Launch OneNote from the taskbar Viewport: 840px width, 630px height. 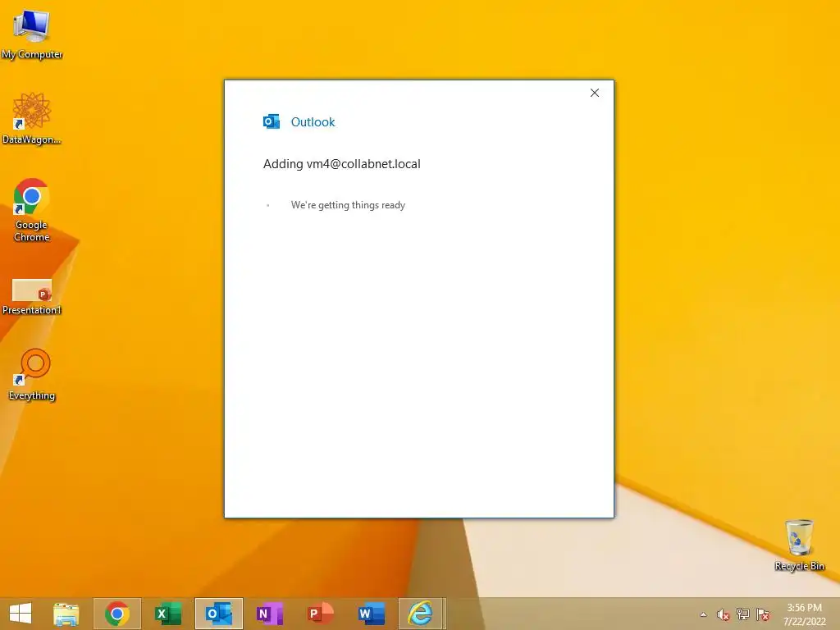point(269,614)
